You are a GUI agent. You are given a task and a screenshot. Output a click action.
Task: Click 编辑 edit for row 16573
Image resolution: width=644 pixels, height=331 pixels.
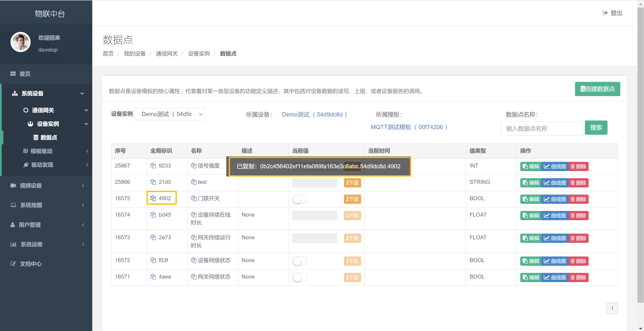coord(531,238)
